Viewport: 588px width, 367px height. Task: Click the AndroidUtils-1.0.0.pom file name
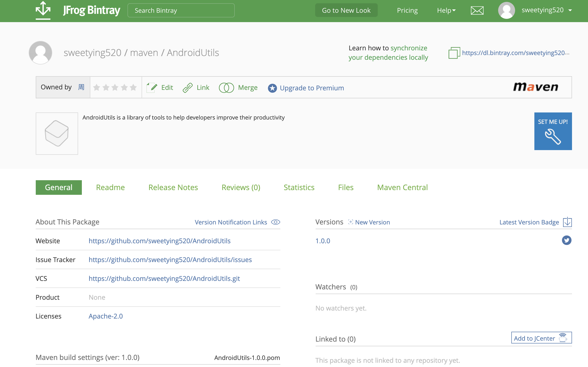click(247, 358)
